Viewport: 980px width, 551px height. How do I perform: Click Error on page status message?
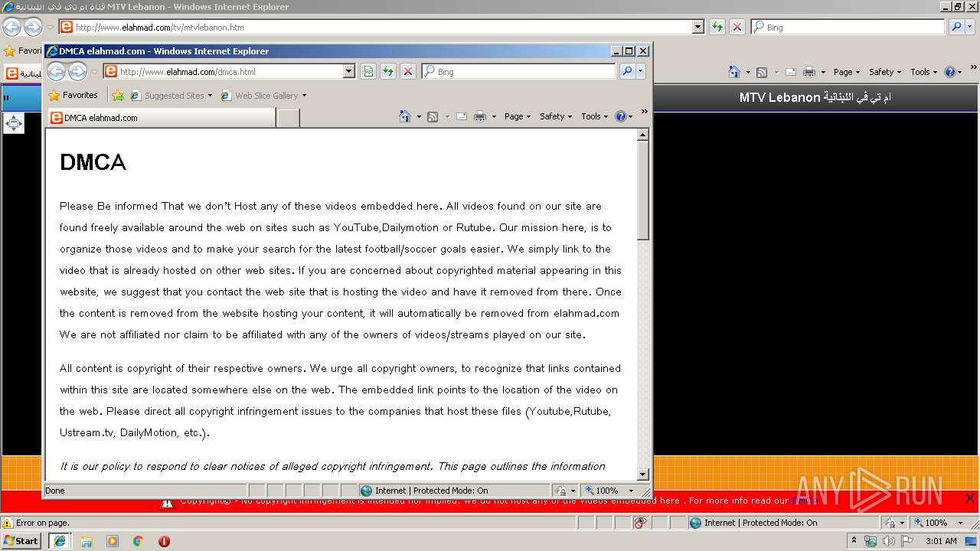(x=43, y=523)
